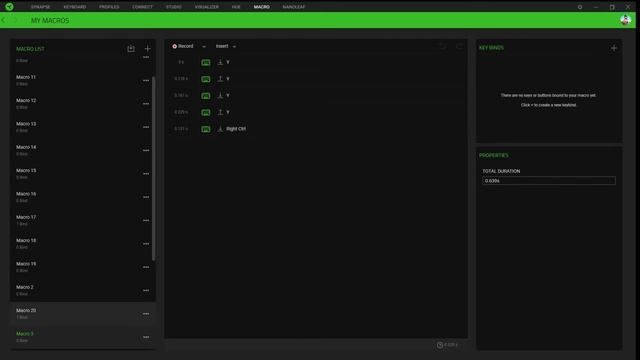Go back with the left arrow
640x360 pixels.
pyautogui.click(x=4, y=20)
